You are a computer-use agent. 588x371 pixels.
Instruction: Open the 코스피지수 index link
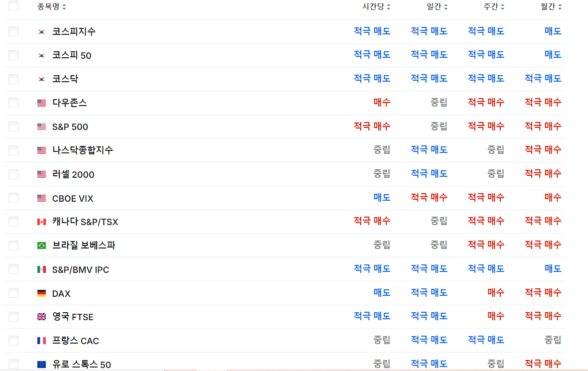(x=74, y=31)
